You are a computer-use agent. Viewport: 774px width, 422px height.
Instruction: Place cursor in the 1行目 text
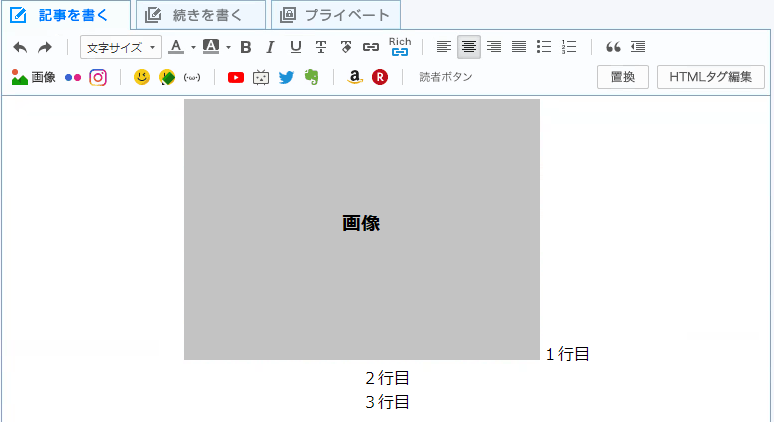click(568, 354)
